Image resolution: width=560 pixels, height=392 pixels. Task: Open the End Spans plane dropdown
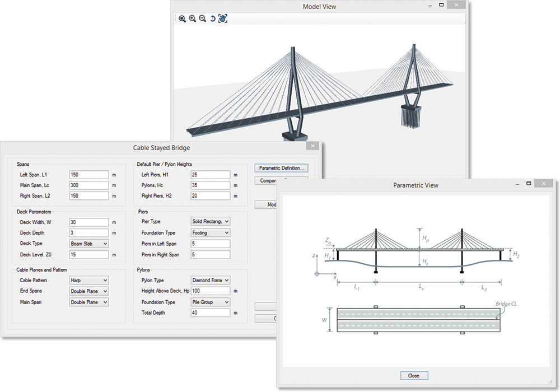[88, 291]
